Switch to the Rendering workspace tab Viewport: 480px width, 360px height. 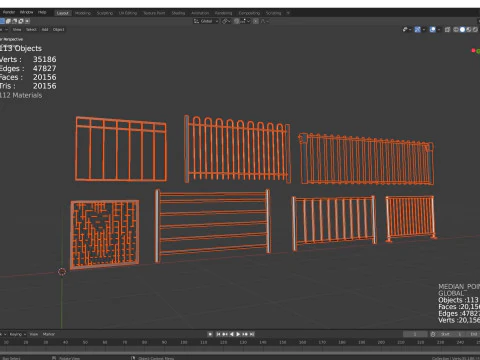point(223,13)
